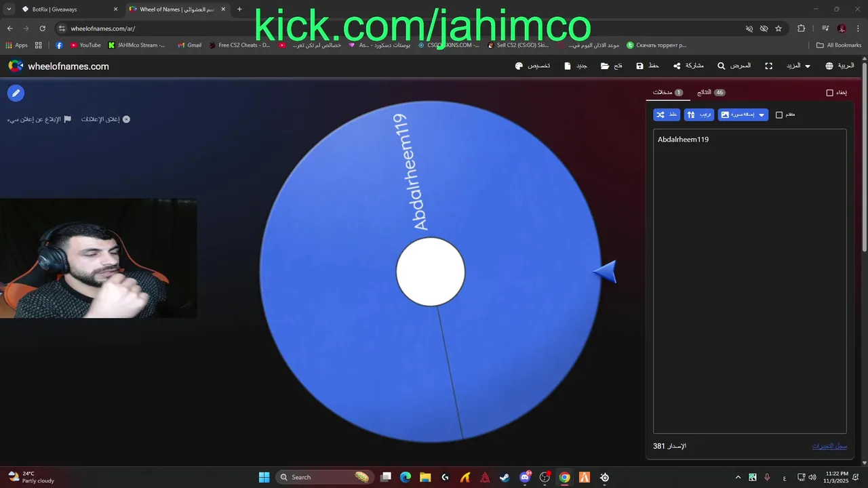Open the CSGOSKINS.COM bookmark
The width and height of the screenshot is (868, 488).
[448, 45]
